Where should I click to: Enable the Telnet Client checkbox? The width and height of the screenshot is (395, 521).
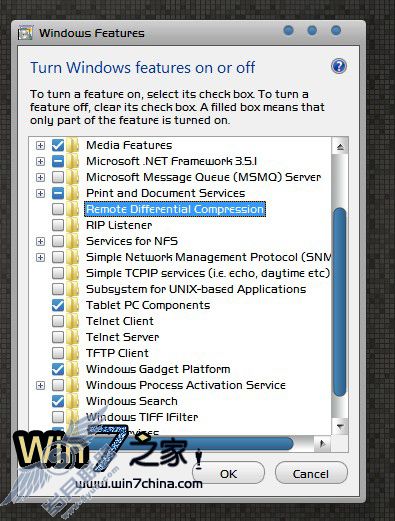click(x=58, y=321)
